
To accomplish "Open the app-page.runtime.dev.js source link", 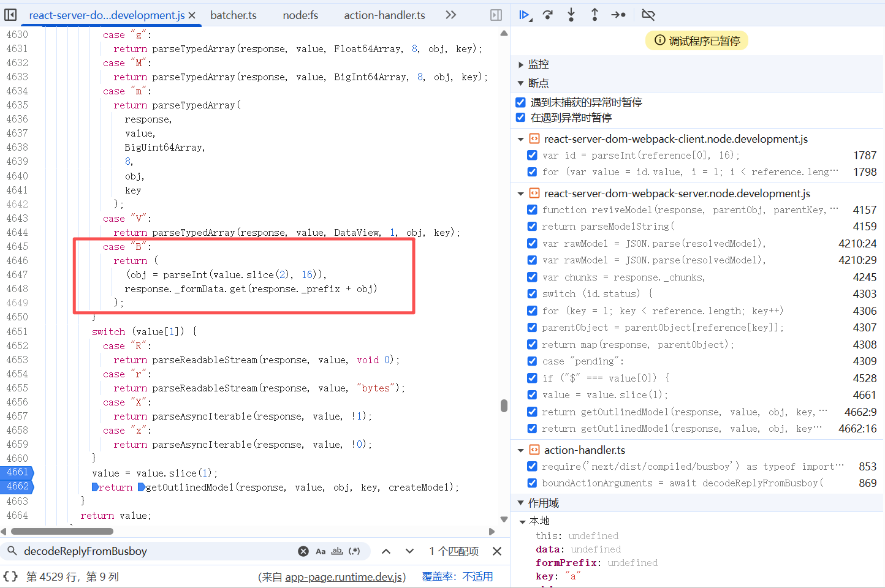I will pyautogui.click(x=344, y=577).
